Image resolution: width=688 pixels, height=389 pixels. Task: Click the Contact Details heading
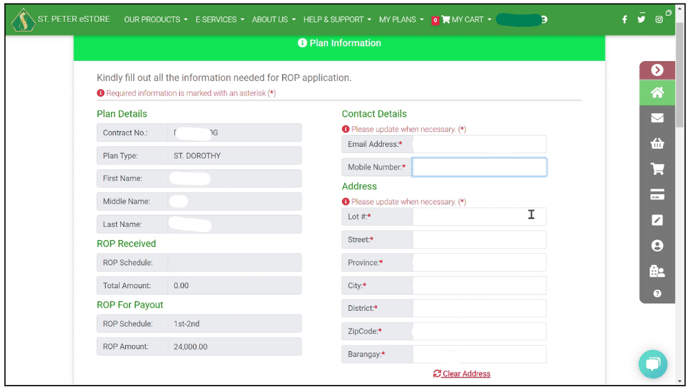374,114
